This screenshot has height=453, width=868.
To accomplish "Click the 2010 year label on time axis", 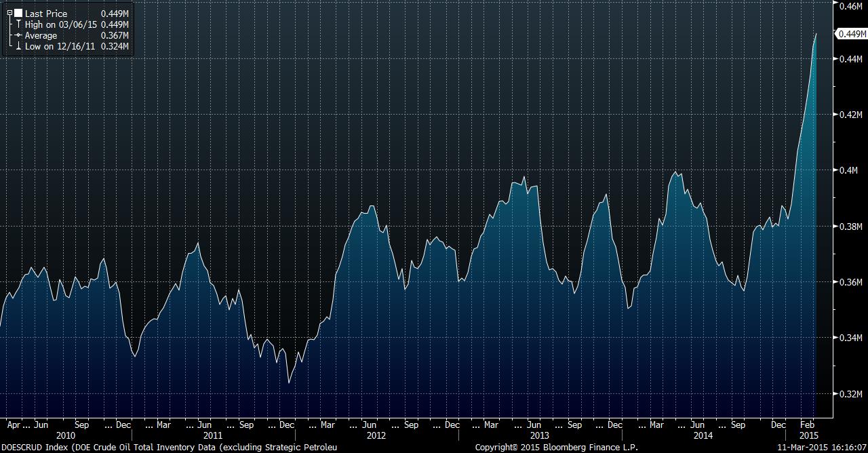I will [66, 435].
